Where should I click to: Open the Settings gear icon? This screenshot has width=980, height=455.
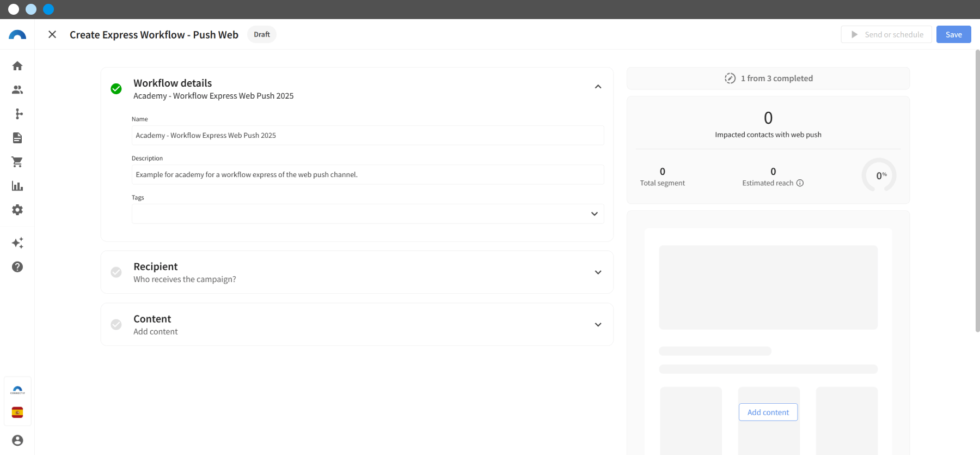point(17,210)
